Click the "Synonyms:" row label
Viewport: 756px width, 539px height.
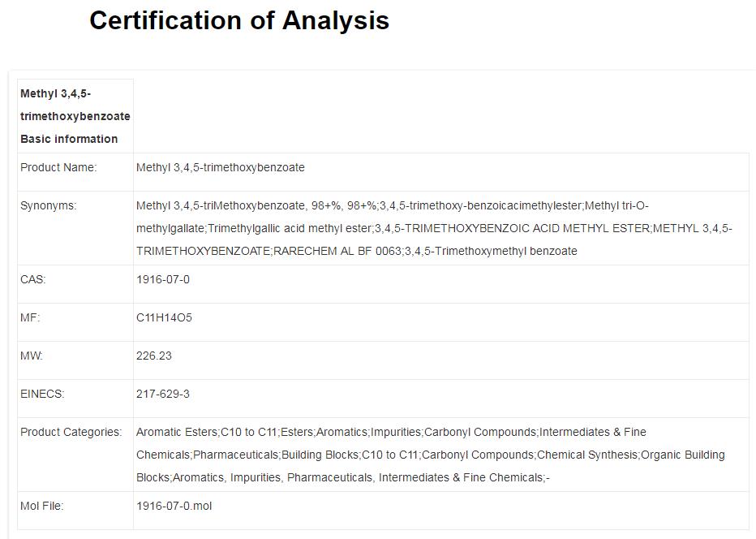49,205
